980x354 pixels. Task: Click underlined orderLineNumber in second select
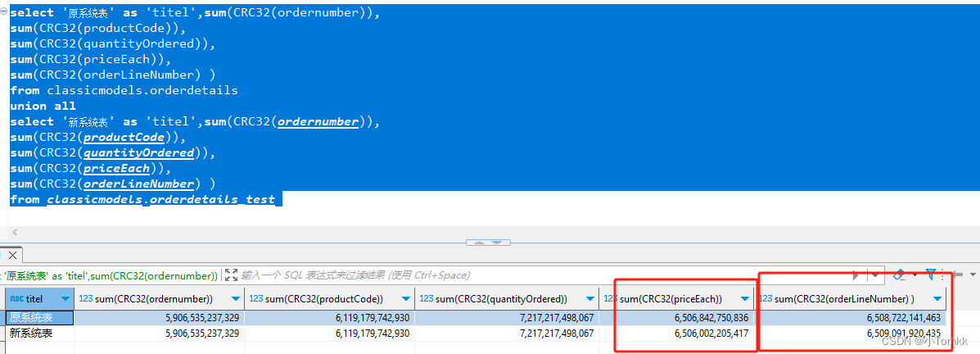[x=139, y=184]
